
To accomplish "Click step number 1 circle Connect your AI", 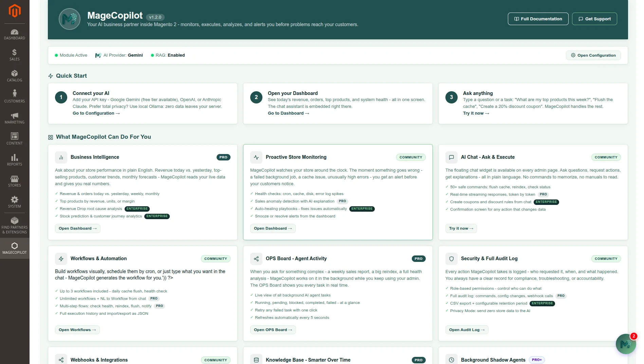I will pyautogui.click(x=61, y=97).
